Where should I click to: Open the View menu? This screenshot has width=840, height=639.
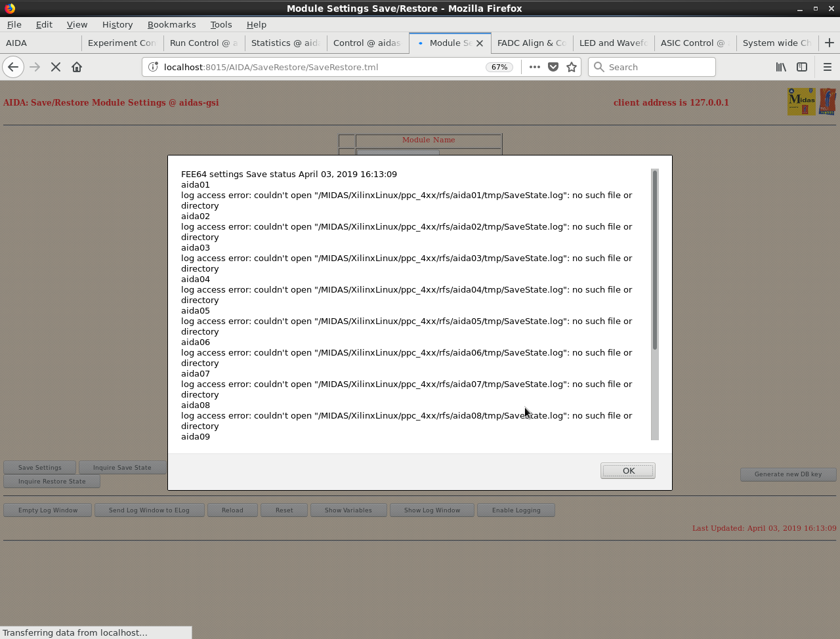tap(77, 24)
